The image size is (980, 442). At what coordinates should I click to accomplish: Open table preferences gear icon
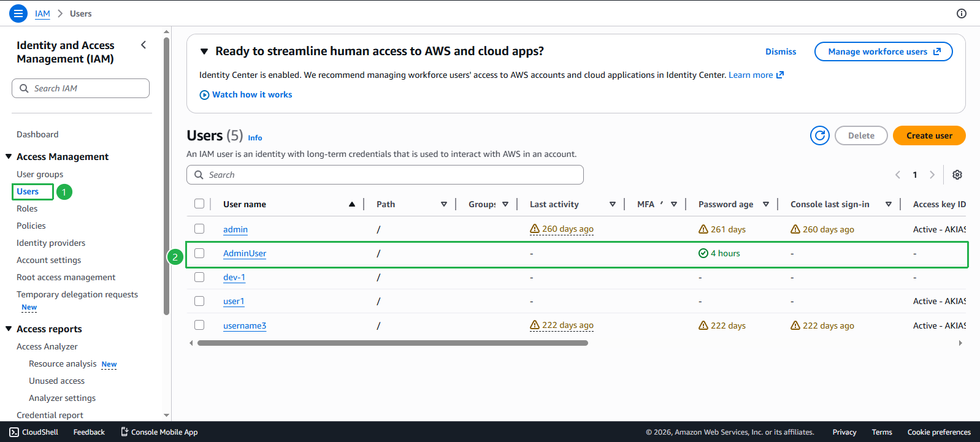957,175
